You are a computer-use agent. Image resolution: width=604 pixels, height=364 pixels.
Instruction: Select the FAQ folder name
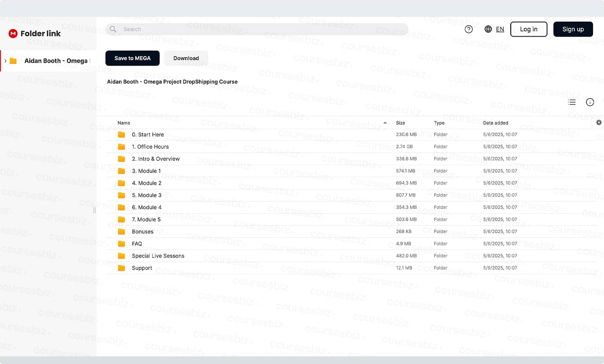(x=137, y=244)
